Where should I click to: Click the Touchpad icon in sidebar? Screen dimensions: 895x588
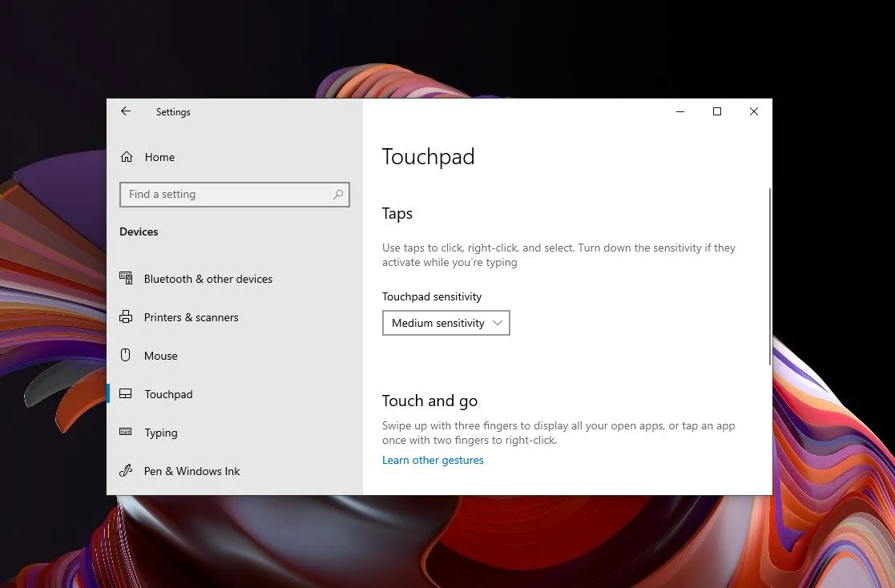[126, 394]
